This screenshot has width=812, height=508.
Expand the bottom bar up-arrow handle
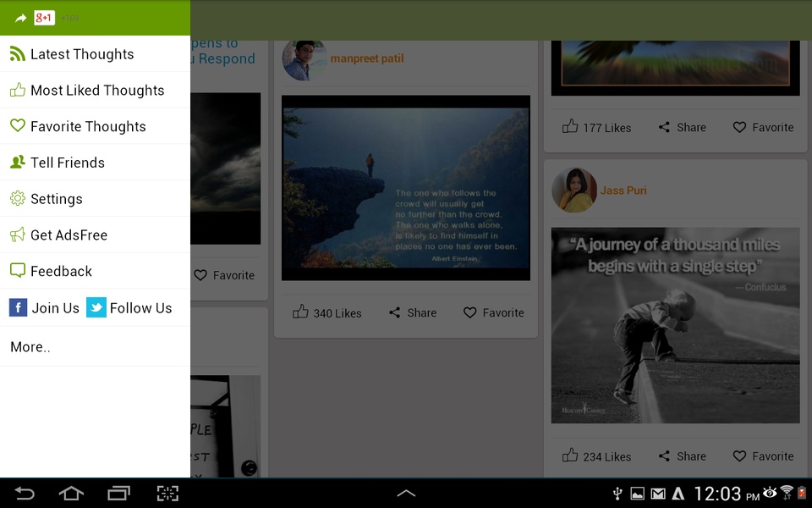(406, 493)
